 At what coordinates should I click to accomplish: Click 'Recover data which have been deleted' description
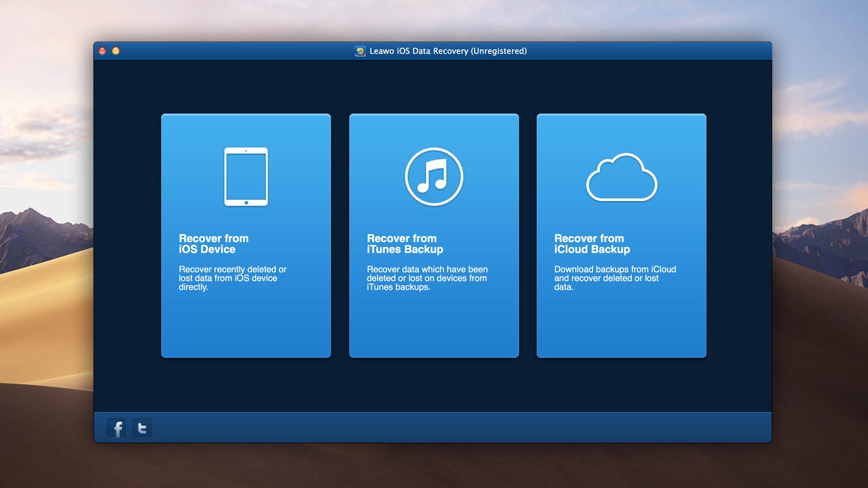click(x=427, y=278)
